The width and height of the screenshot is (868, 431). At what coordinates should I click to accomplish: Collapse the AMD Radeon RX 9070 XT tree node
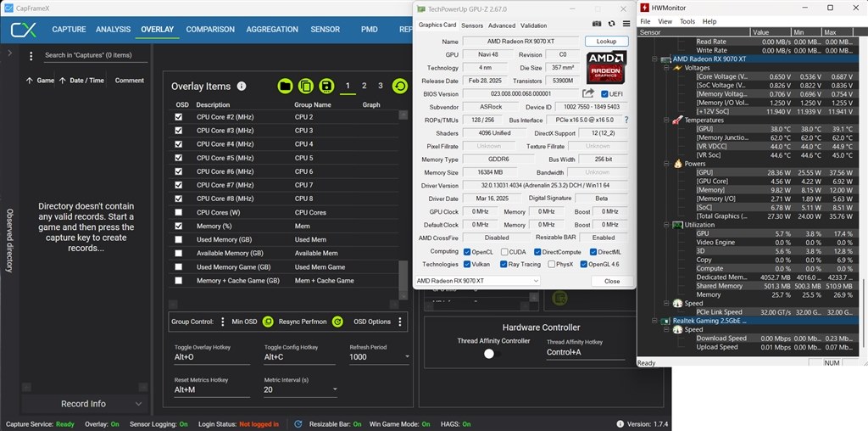click(x=654, y=59)
